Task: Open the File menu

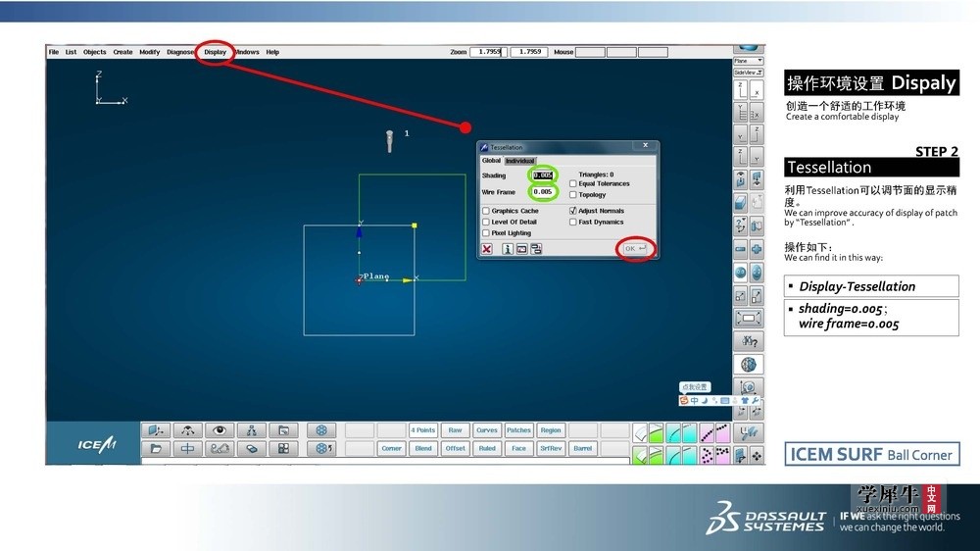Action: coord(54,53)
